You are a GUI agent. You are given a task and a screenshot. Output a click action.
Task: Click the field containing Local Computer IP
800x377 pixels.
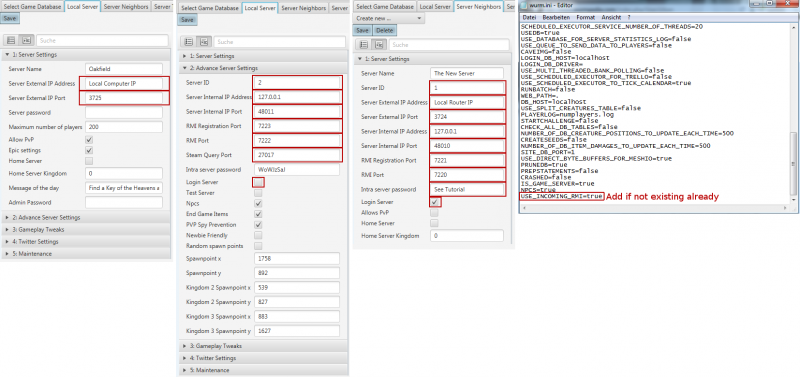(124, 83)
